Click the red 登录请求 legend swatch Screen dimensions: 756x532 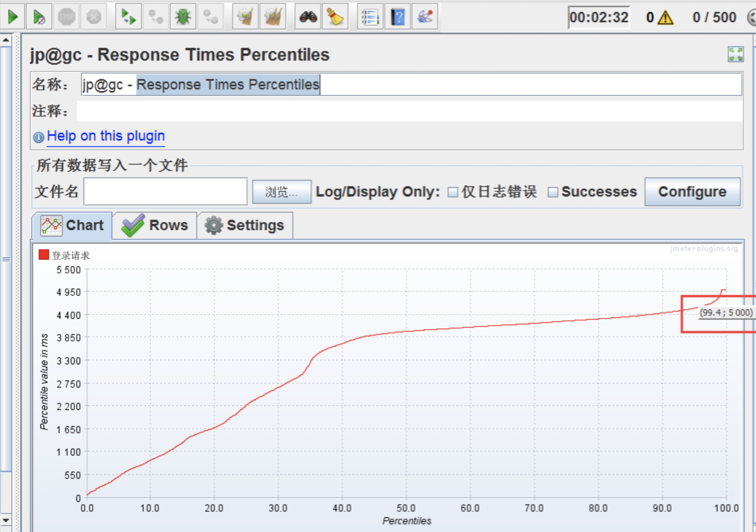coord(44,255)
